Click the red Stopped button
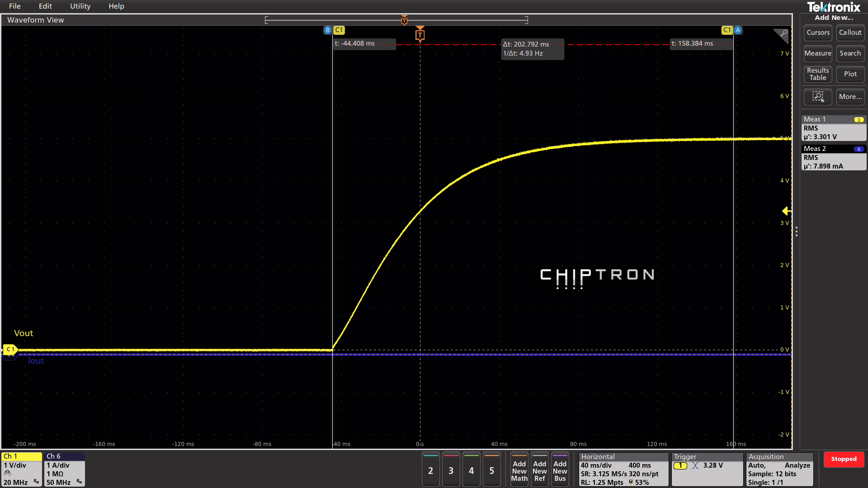This screenshot has height=488, width=868. (844, 459)
